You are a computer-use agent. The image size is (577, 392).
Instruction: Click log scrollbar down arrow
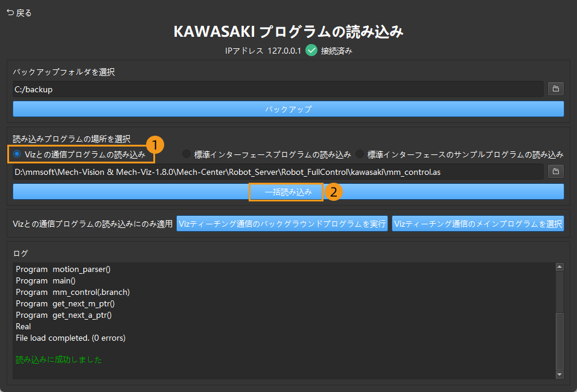pyautogui.click(x=559, y=375)
